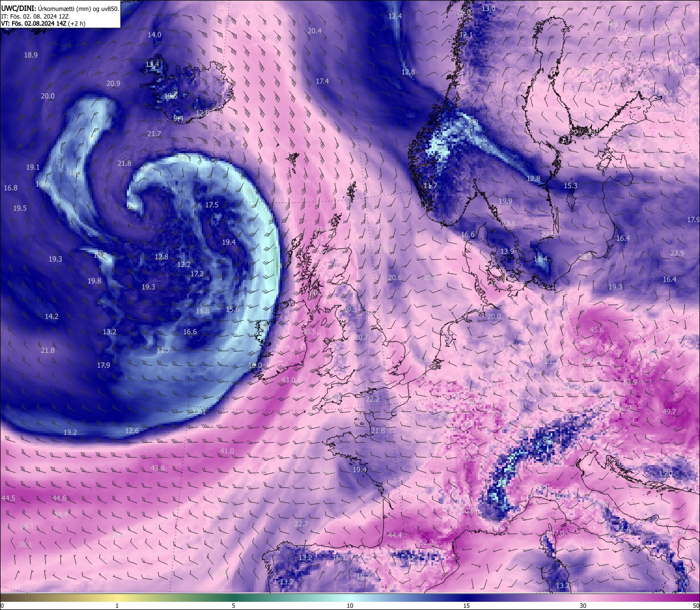Click the 43.9 value label
Viewport: 700px width, 610px height.
click(157, 468)
